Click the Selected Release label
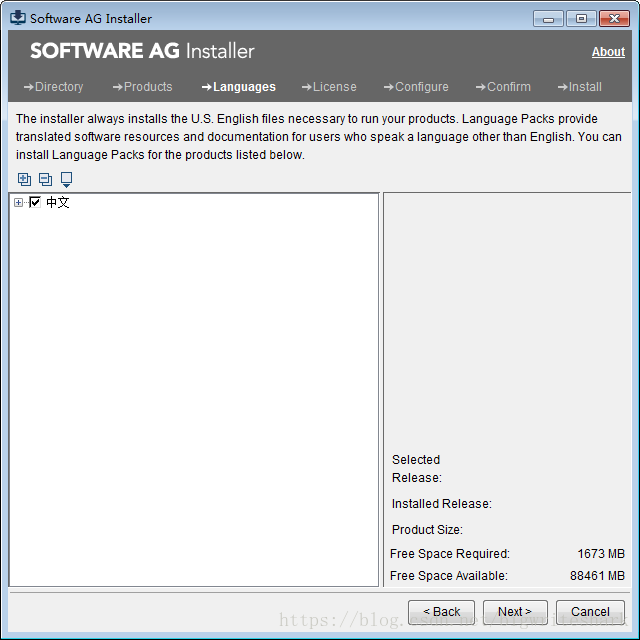 tap(417, 469)
